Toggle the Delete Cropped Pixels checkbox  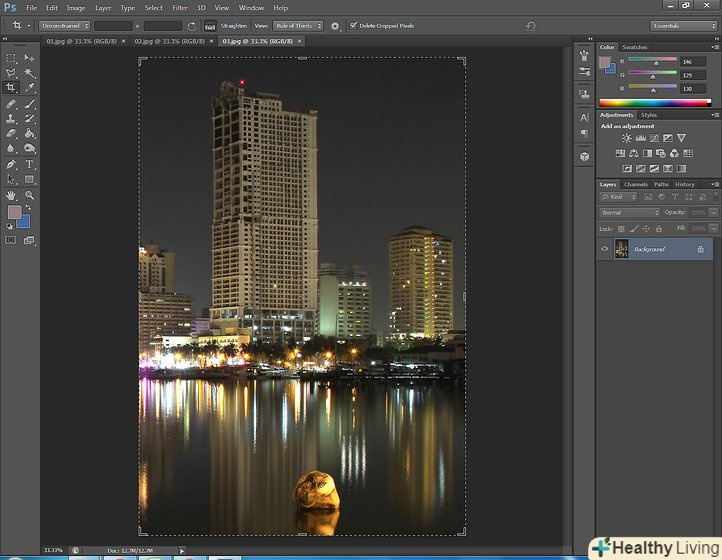[353, 25]
